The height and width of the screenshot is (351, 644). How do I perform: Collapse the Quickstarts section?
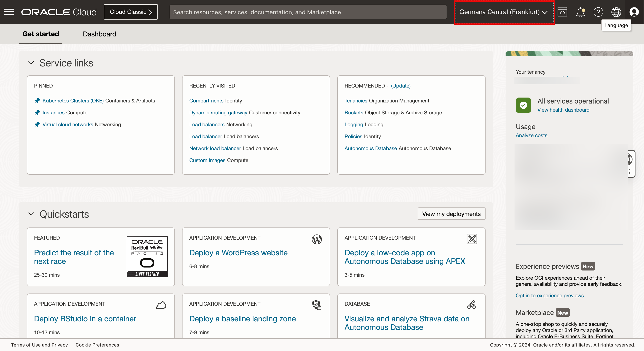[31, 214]
